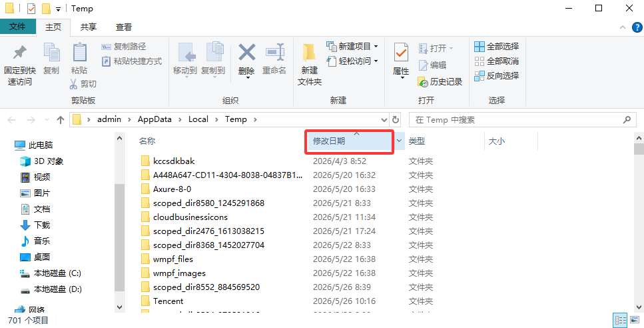Viewport: 644px width, 328px height.
Task: Click the refresh button
Action: click(x=396, y=119)
